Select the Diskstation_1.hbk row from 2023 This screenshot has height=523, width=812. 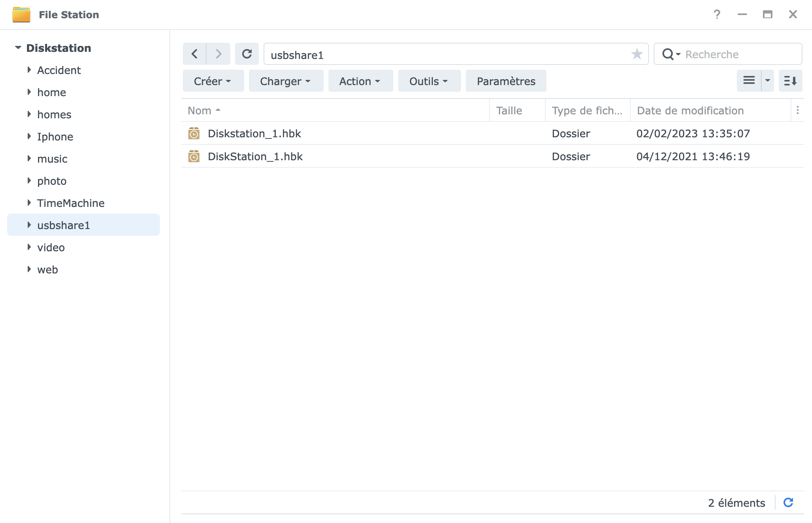(254, 134)
